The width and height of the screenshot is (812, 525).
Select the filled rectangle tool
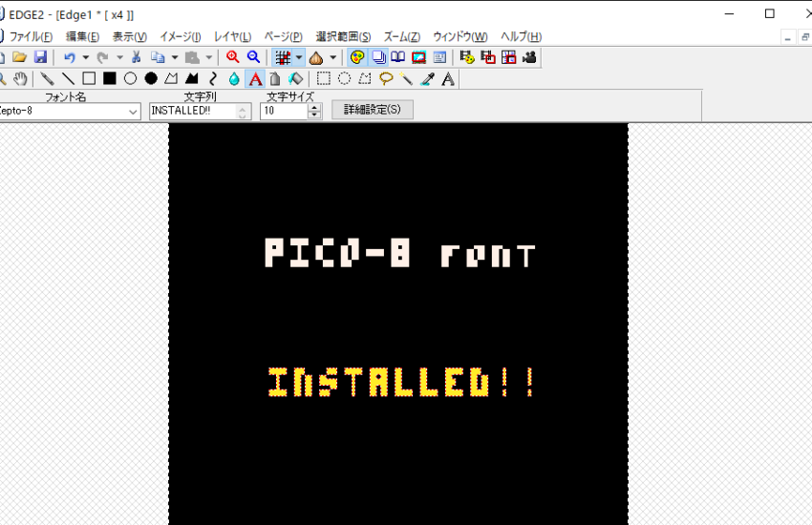click(x=109, y=78)
